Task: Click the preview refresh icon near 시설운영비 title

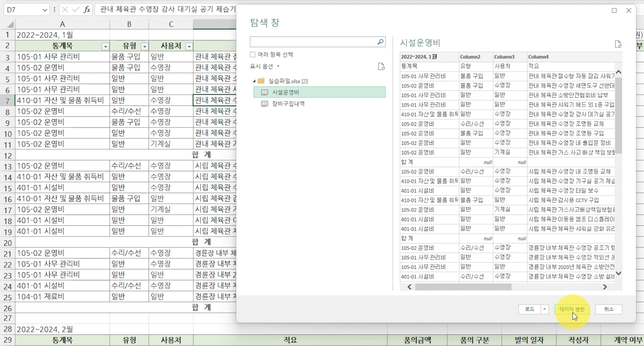Action: click(618, 44)
